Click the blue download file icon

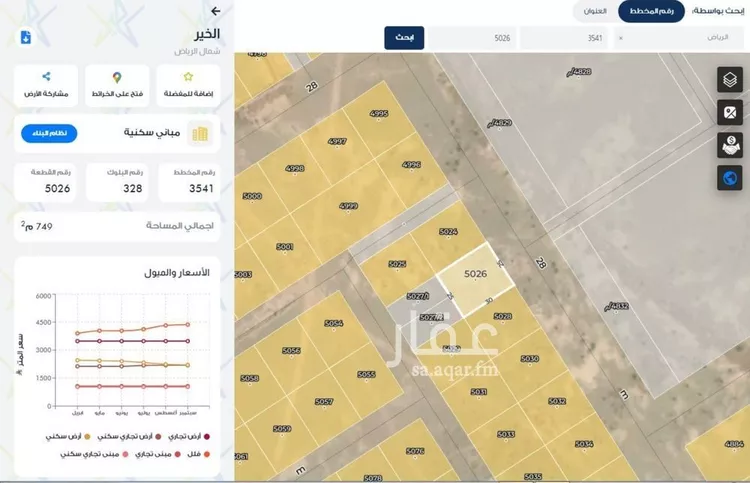click(26, 37)
